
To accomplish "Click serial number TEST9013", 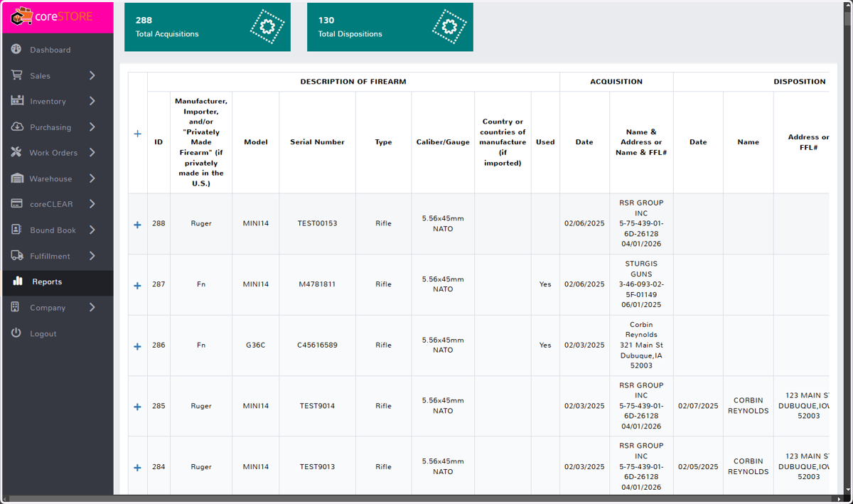I will (x=317, y=467).
